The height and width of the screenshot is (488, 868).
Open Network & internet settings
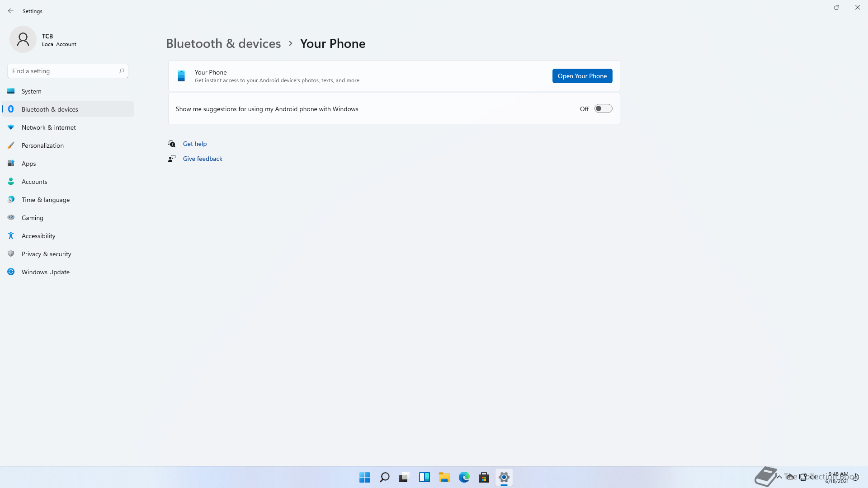pos(68,127)
